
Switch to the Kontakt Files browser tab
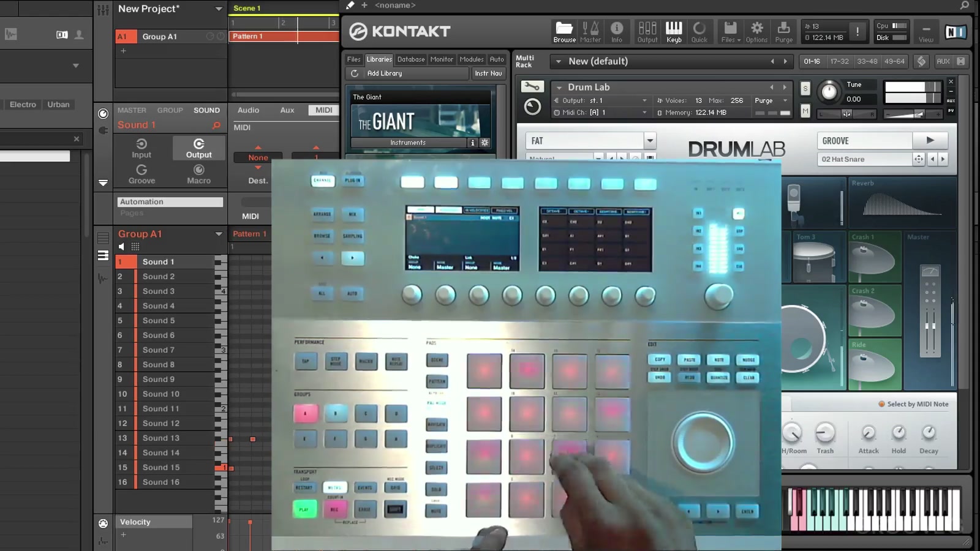[x=354, y=59]
